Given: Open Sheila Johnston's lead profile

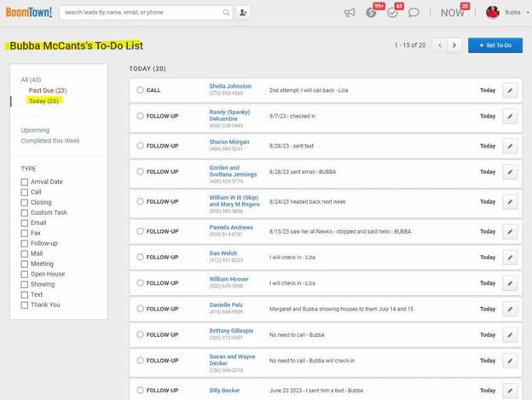Looking at the screenshot, I should tap(230, 86).
